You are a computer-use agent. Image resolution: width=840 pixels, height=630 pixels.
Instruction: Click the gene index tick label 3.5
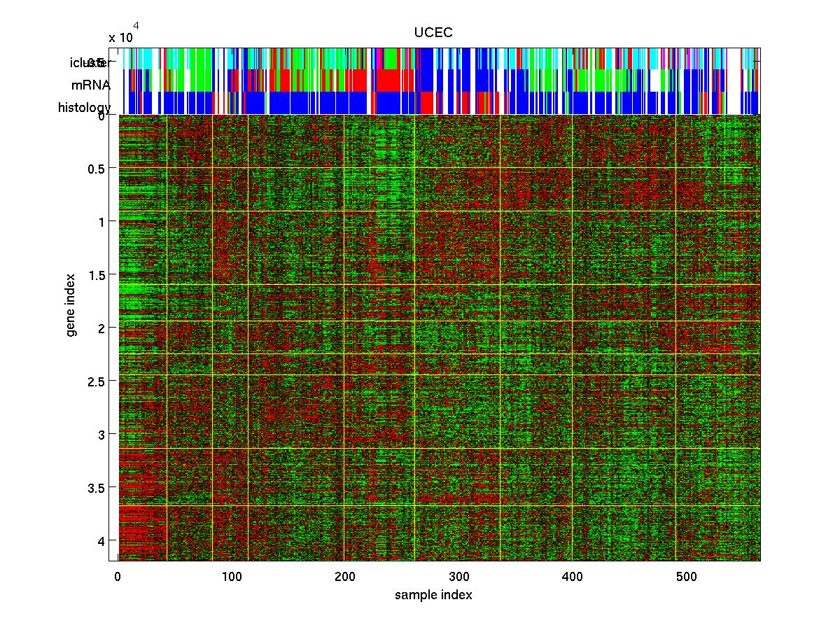(96, 488)
